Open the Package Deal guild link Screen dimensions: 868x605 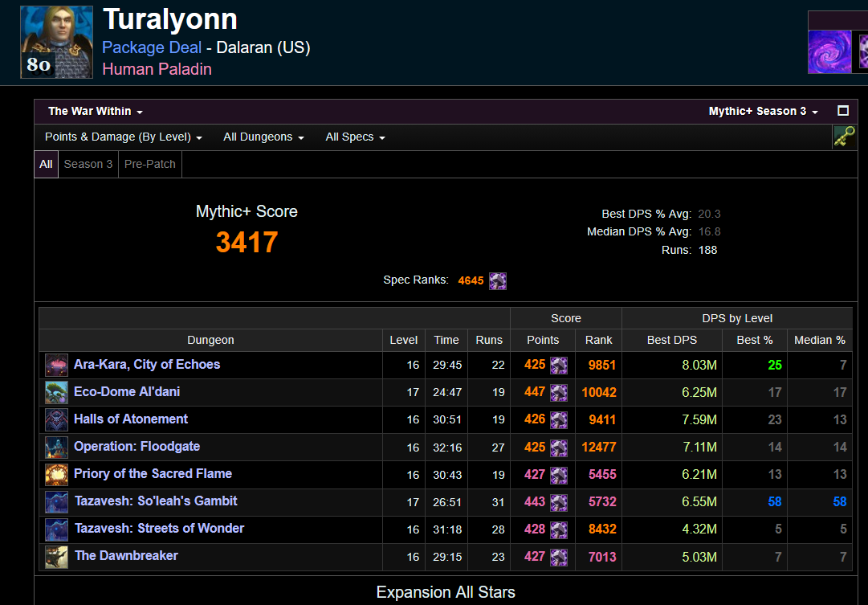[x=152, y=47]
